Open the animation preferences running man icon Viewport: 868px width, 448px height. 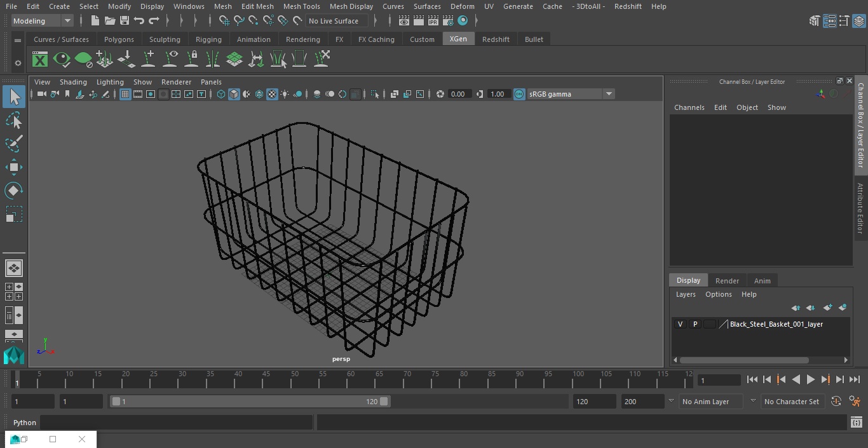click(855, 402)
